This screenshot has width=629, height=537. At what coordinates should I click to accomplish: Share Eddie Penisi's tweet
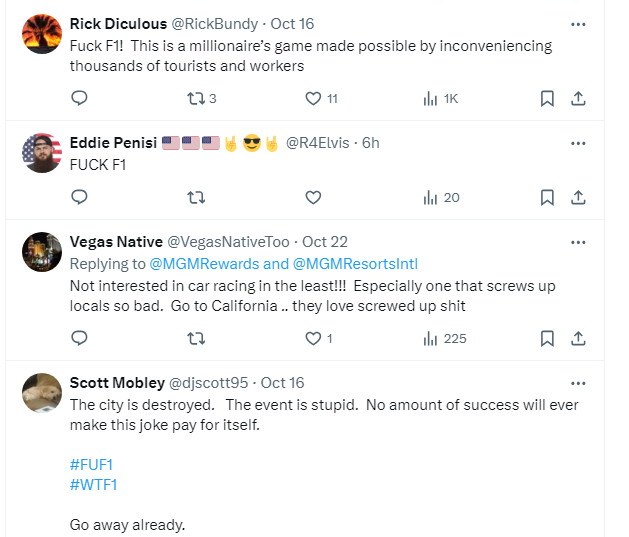(577, 197)
